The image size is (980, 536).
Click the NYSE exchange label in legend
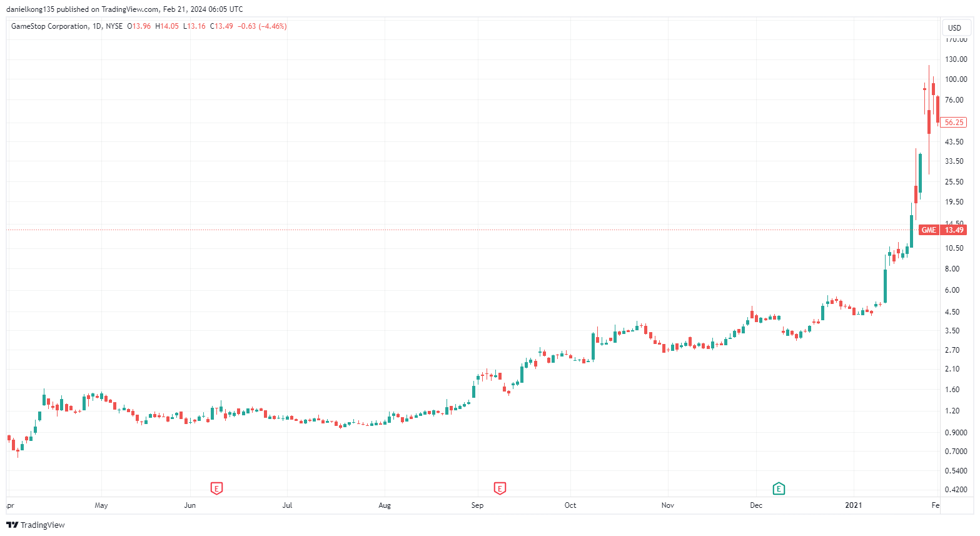pos(114,26)
